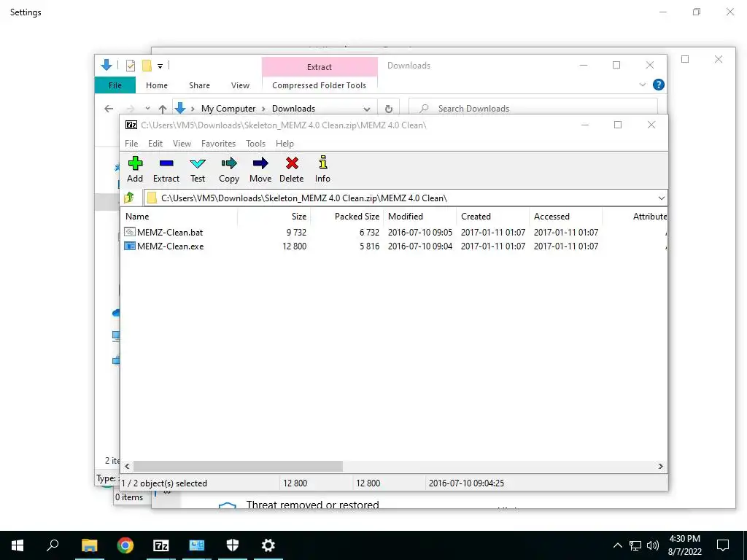This screenshot has width=747, height=560.
Task: Open the Customize Quick Access Toolbar dropdown
Action: click(x=160, y=66)
